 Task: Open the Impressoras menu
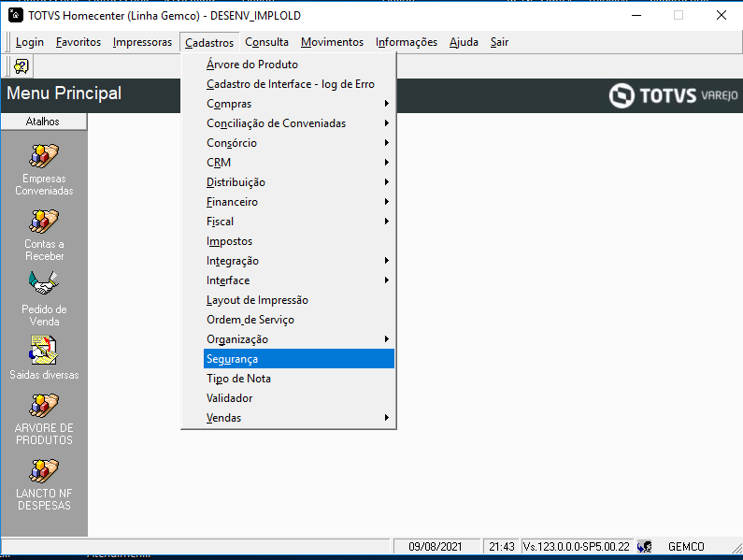[x=142, y=42]
